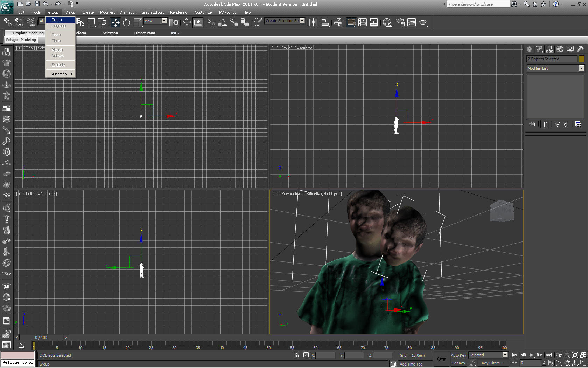Toggle the Spinner Snap button
Viewport: 588px width, 368px height.
click(x=245, y=22)
